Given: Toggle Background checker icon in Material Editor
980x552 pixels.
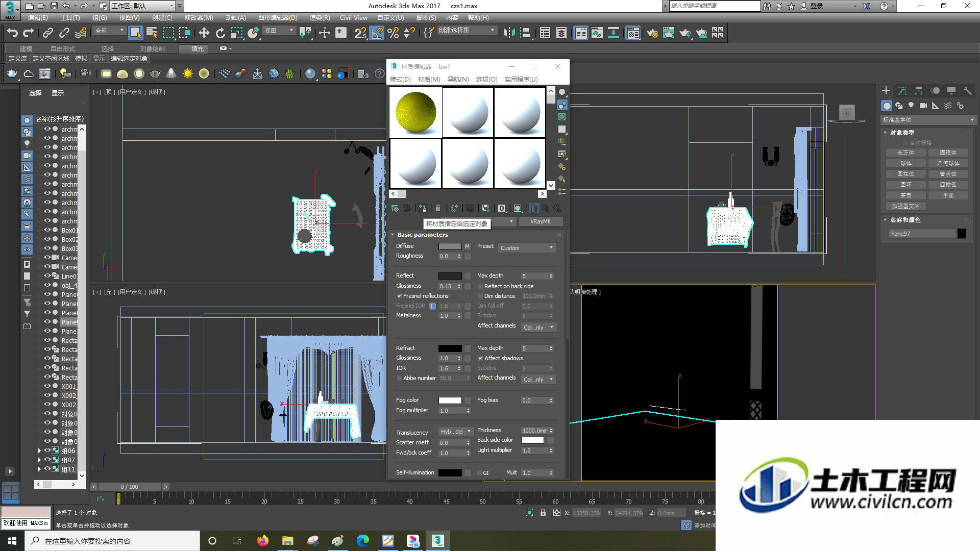Looking at the screenshot, I should point(562,117).
